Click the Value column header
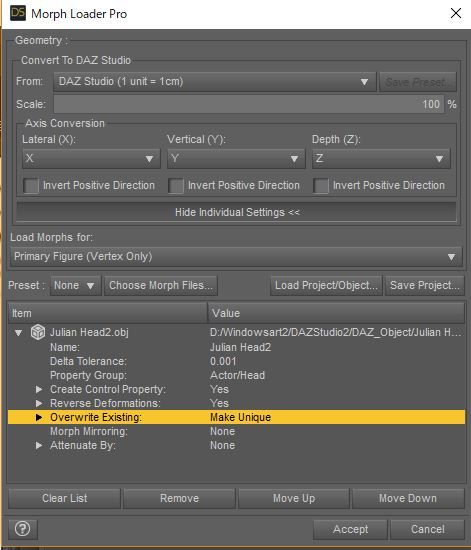 tap(336, 313)
